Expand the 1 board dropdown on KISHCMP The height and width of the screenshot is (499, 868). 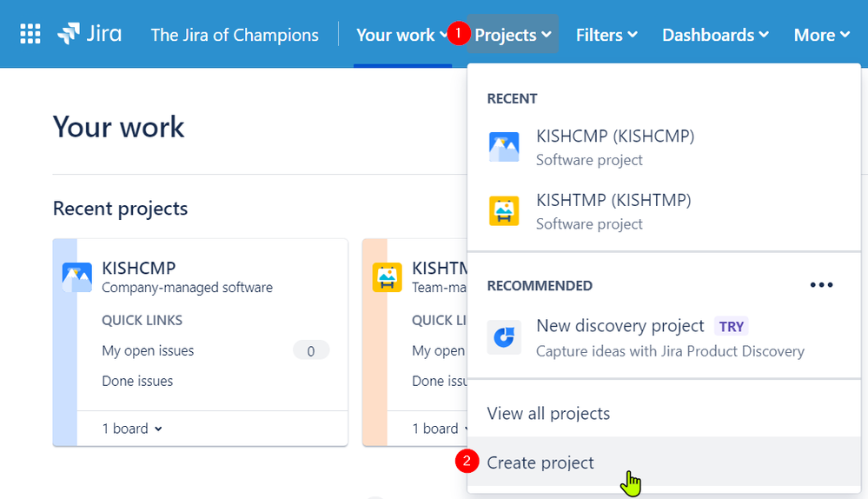132,428
